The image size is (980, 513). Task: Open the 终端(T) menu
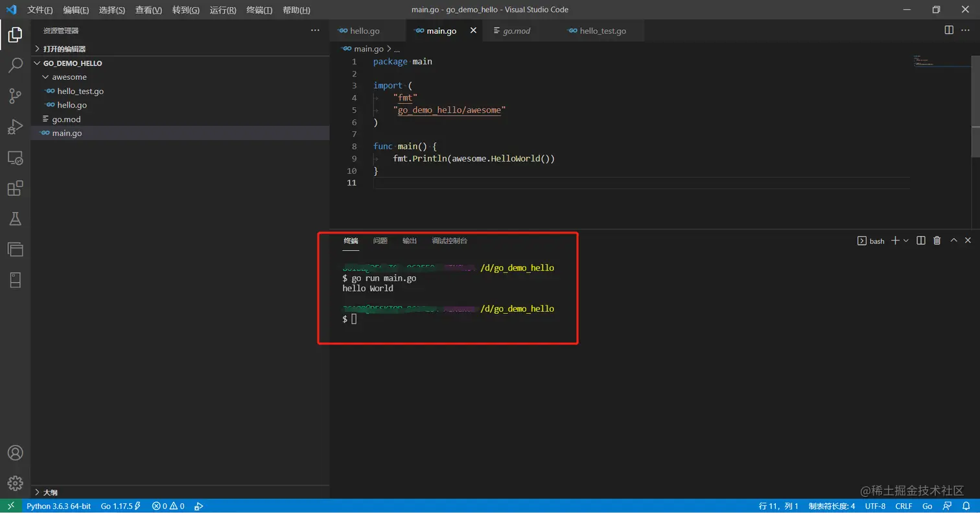click(x=259, y=10)
